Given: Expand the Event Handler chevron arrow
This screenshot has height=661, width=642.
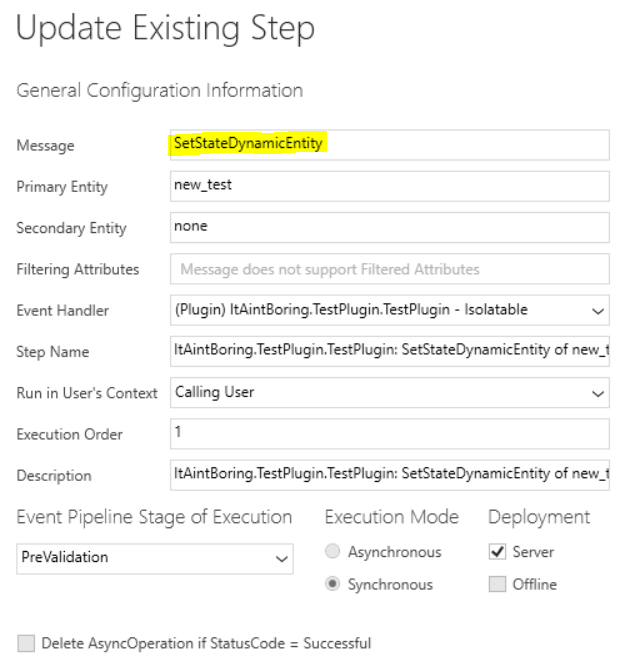Looking at the screenshot, I should [597, 311].
